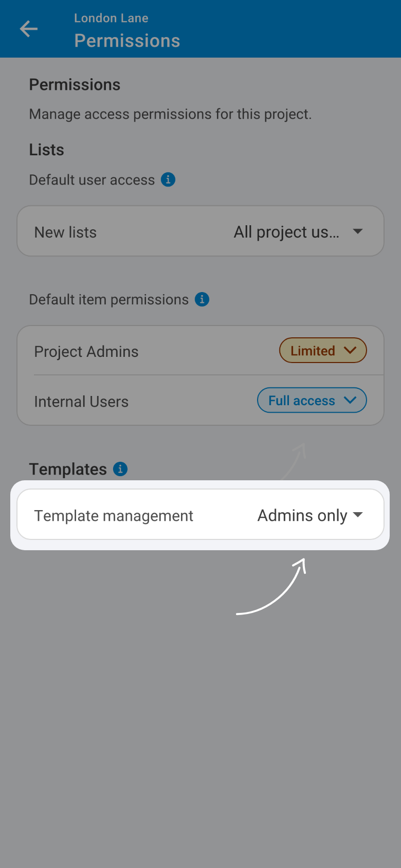Click the Lists section heading
Viewport: 401px width, 868px height.
tap(46, 150)
